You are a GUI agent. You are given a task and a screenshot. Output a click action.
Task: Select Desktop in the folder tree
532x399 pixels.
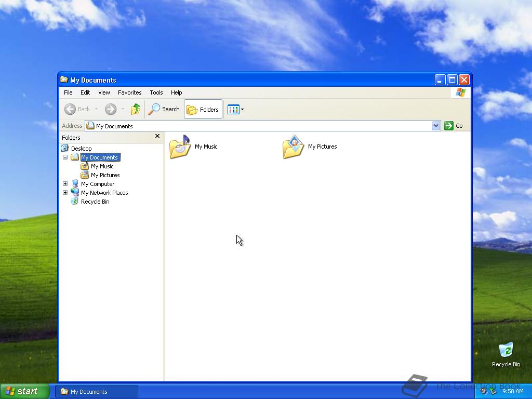click(81, 148)
